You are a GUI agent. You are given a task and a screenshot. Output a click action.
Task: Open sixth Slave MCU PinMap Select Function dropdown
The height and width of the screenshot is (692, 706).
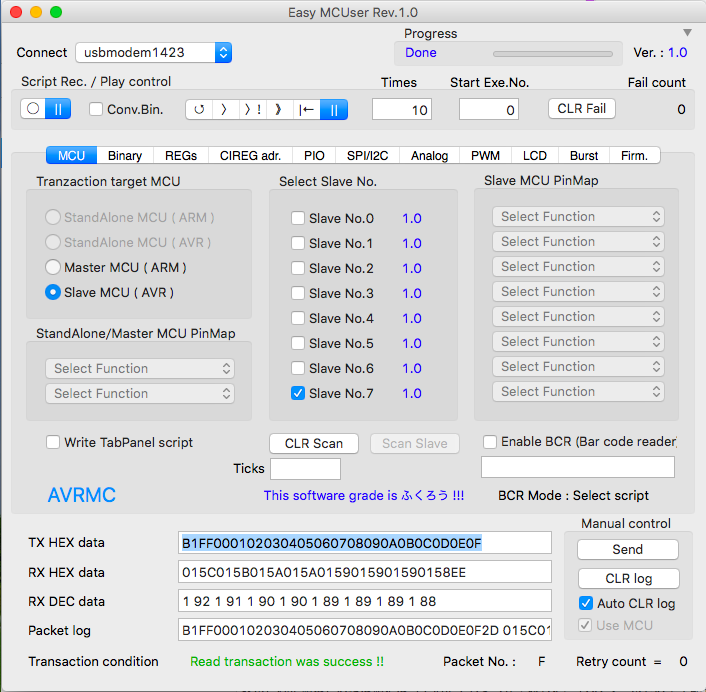click(x=578, y=342)
